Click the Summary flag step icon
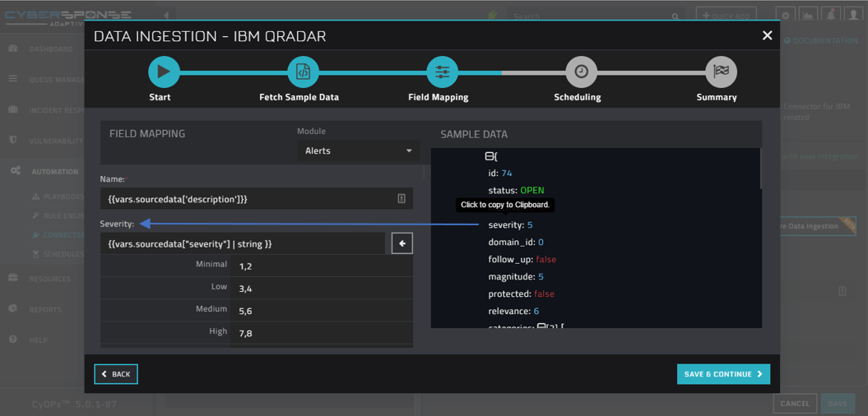868x416 pixels. (720, 72)
